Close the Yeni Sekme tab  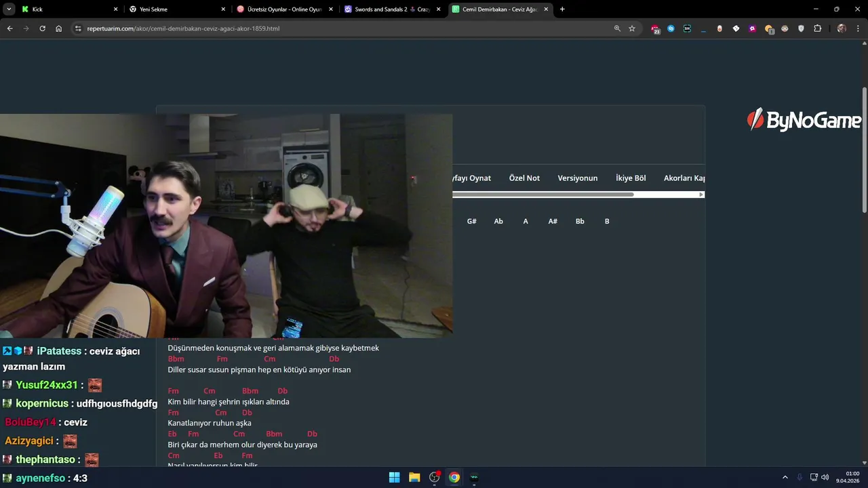(223, 9)
